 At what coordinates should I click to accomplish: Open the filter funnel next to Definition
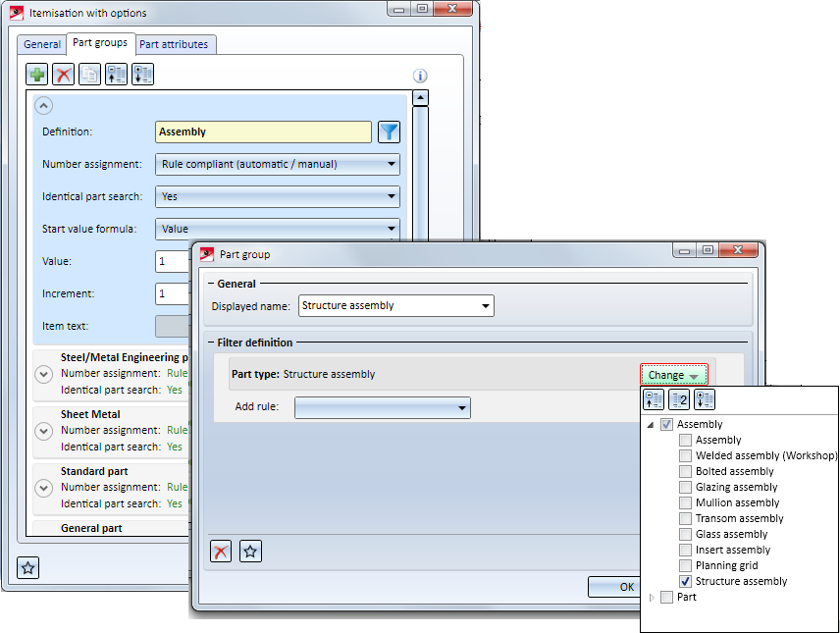tap(389, 132)
